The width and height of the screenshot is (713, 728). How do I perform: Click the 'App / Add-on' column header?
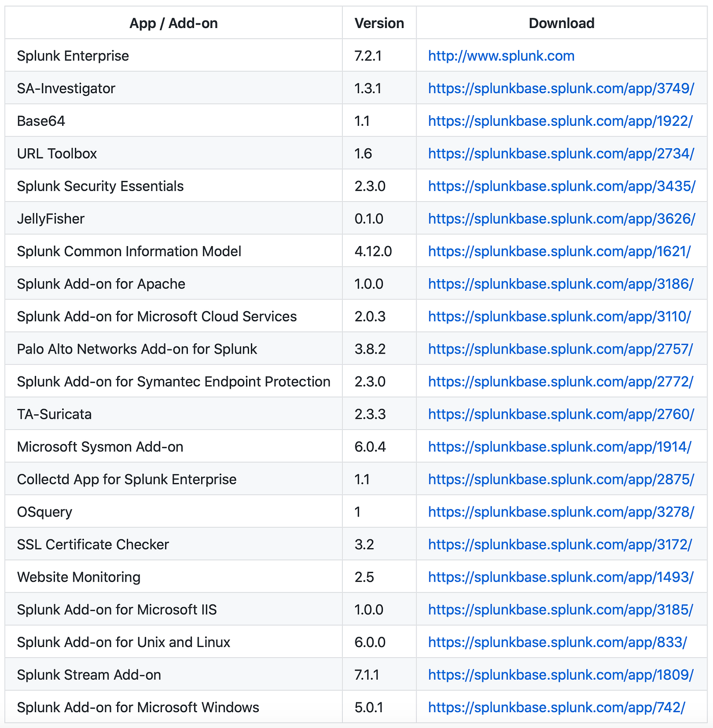174,23
